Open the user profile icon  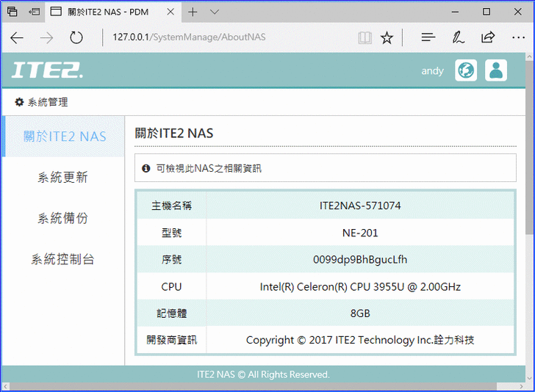[496, 70]
